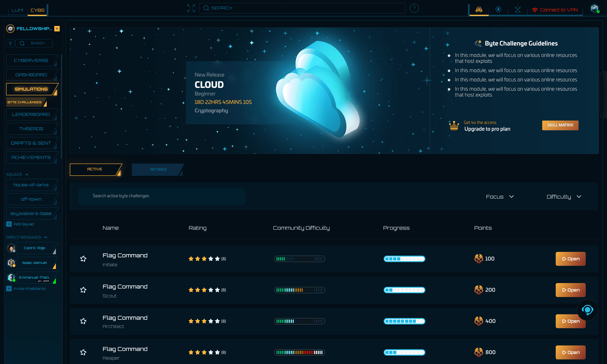Click the plus icon beside Fellowship

tap(57, 29)
